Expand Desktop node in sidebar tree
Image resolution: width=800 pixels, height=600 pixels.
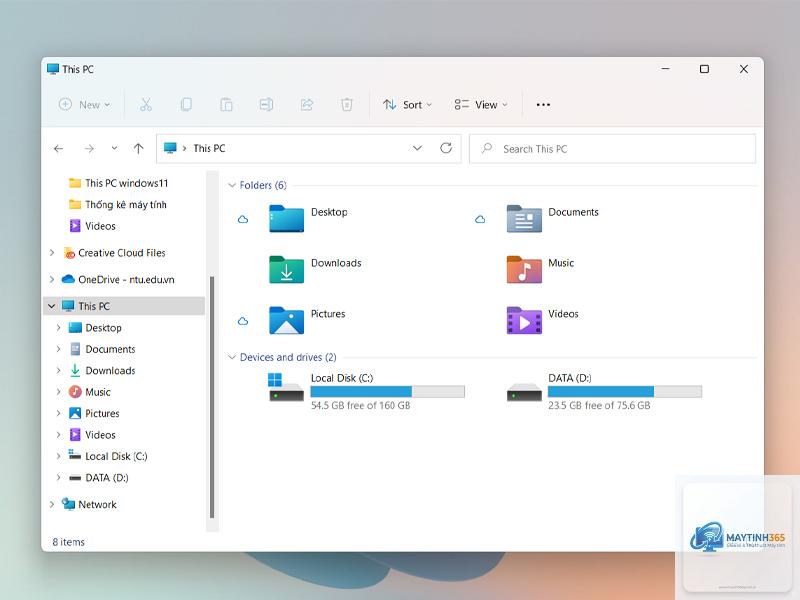point(59,328)
